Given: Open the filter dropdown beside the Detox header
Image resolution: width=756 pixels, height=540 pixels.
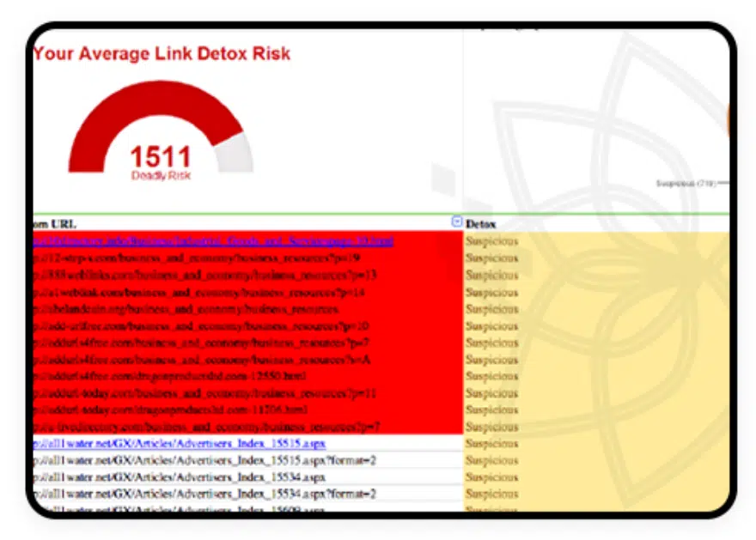Looking at the screenshot, I should [x=457, y=222].
